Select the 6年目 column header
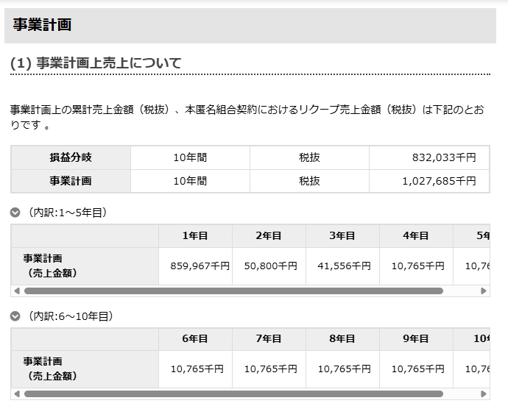Viewport: 508px width, 420px height. point(195,339)
